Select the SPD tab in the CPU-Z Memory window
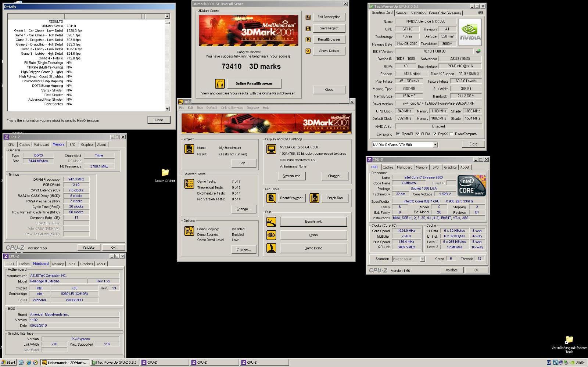588x367 pixels. point(72,145)
